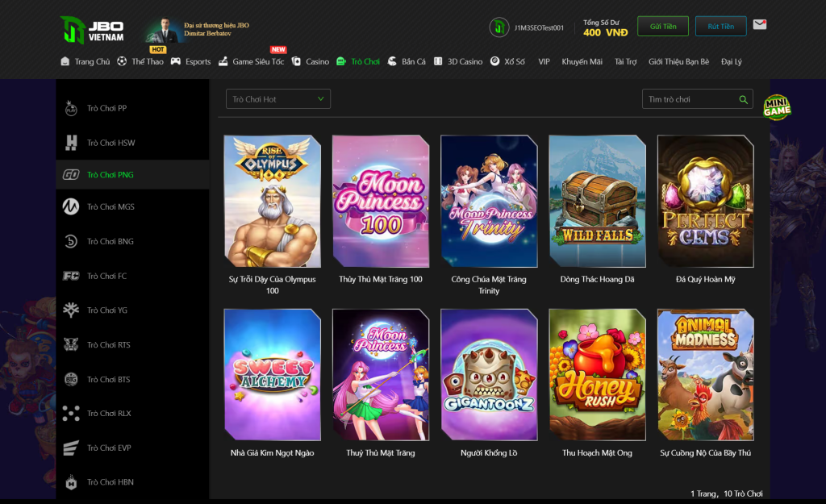This screenshot has width=826, height=504.
Task: Click the Khuyến Mãi promotions link
Action: pos(582,61)
